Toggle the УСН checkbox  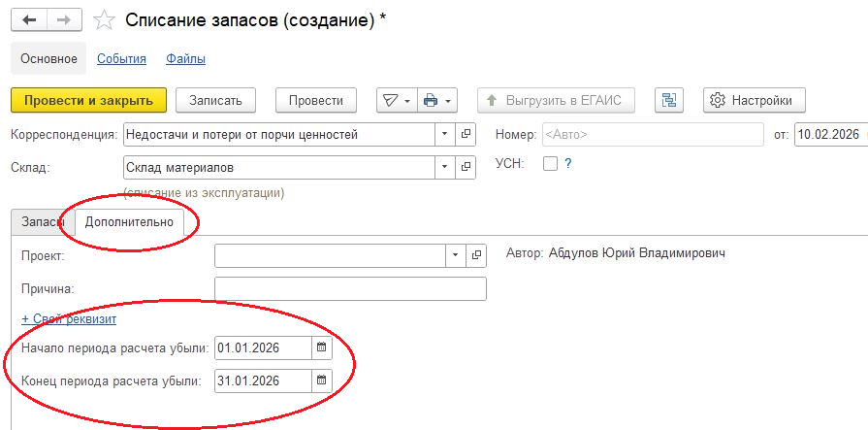coord(550,164)
